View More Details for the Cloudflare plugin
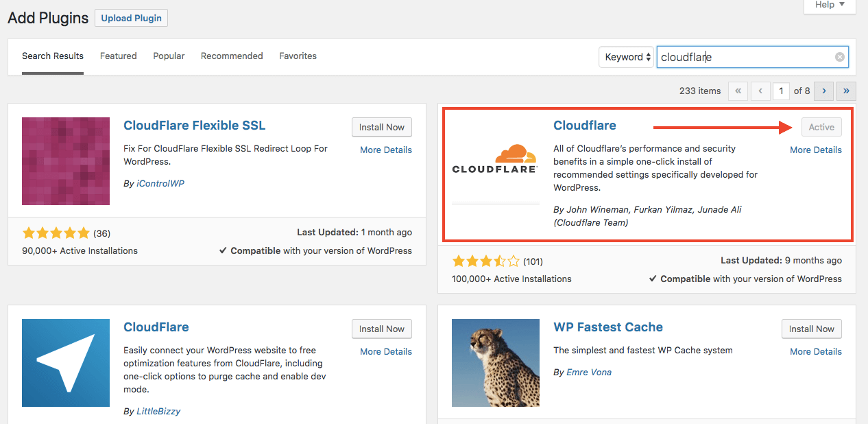This screenshot has height=424, width=868. pos(816,150)
